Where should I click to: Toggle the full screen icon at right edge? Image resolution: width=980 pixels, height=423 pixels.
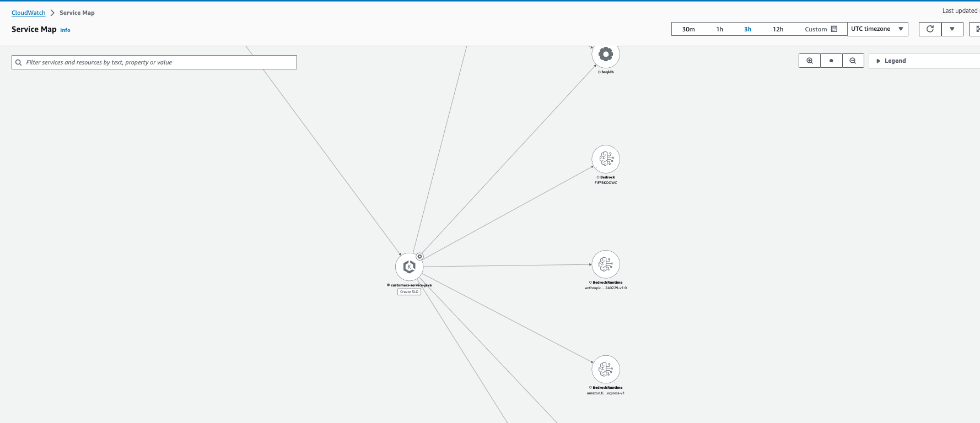point(976,29)
